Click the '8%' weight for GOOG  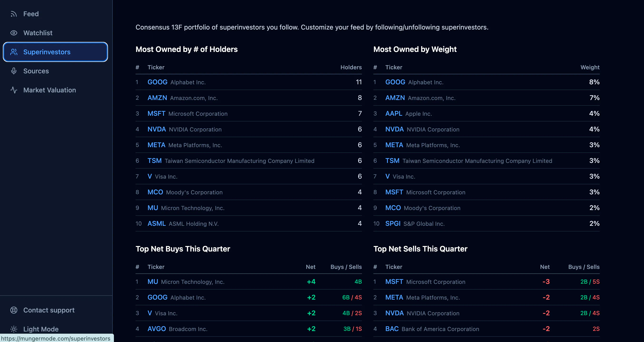594,82
